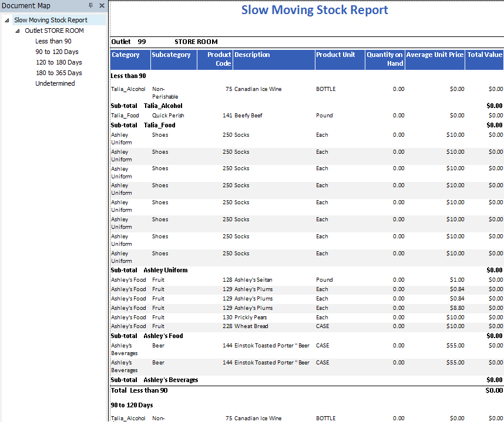
Task: Close the Document Map panel
Action: click(102, 6)
